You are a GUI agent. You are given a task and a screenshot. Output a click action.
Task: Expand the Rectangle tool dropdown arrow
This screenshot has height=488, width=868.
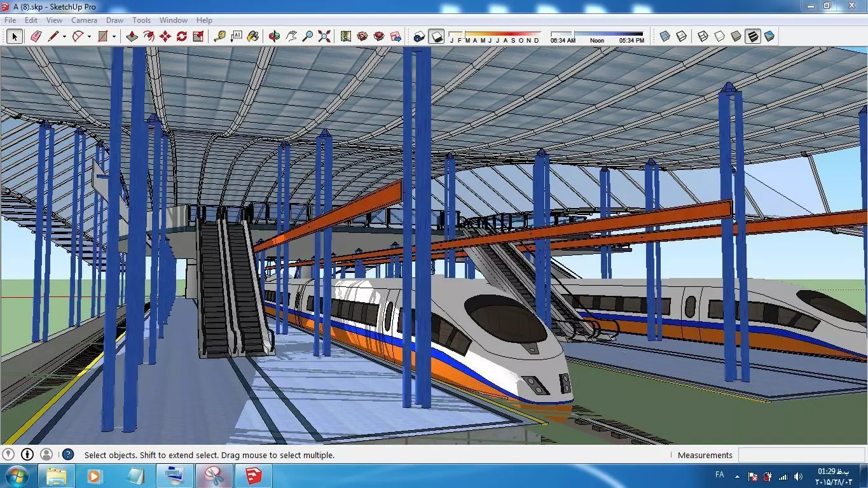pos(114,36)
